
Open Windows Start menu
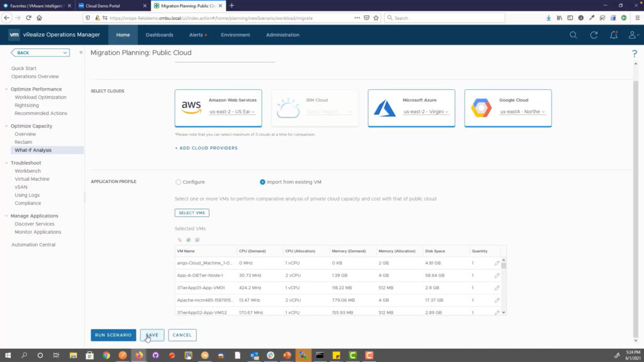tap(8, 356)
